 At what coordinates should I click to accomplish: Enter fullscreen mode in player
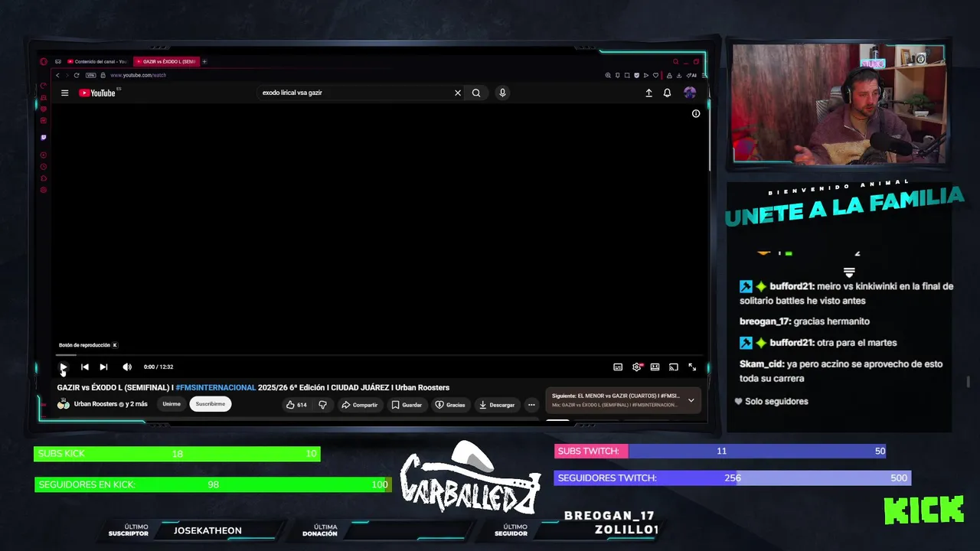[692, 367]
